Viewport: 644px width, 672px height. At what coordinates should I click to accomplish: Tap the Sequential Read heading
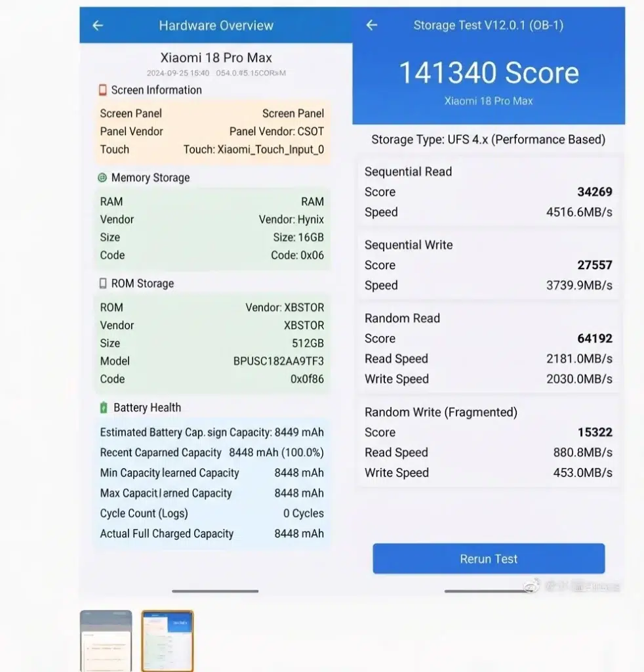click(408, 172)
